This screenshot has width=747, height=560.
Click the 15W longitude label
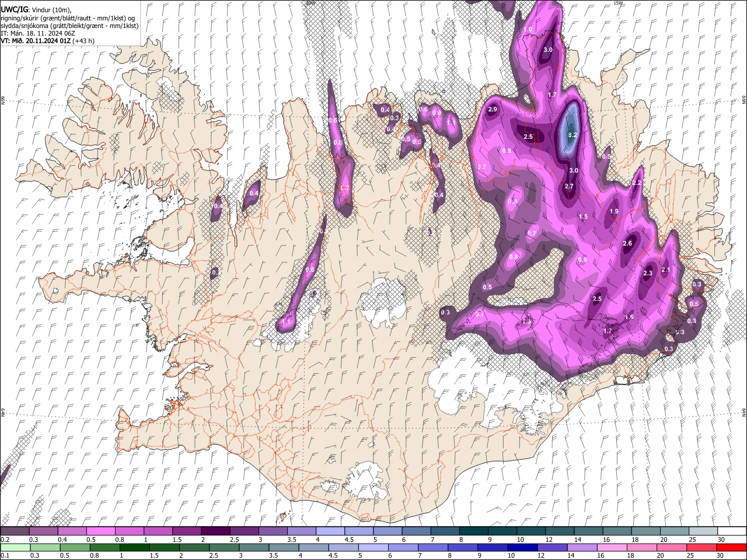coord(618,3)
